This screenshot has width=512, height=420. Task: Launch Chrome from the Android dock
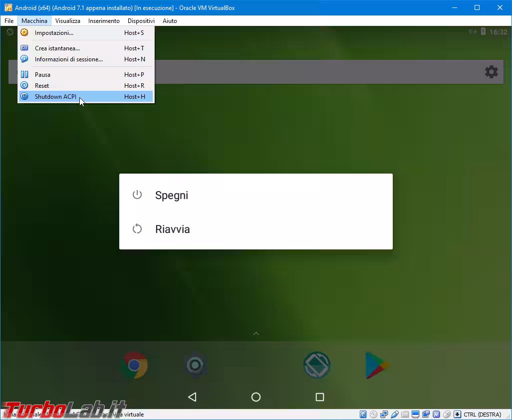(134, 366)
